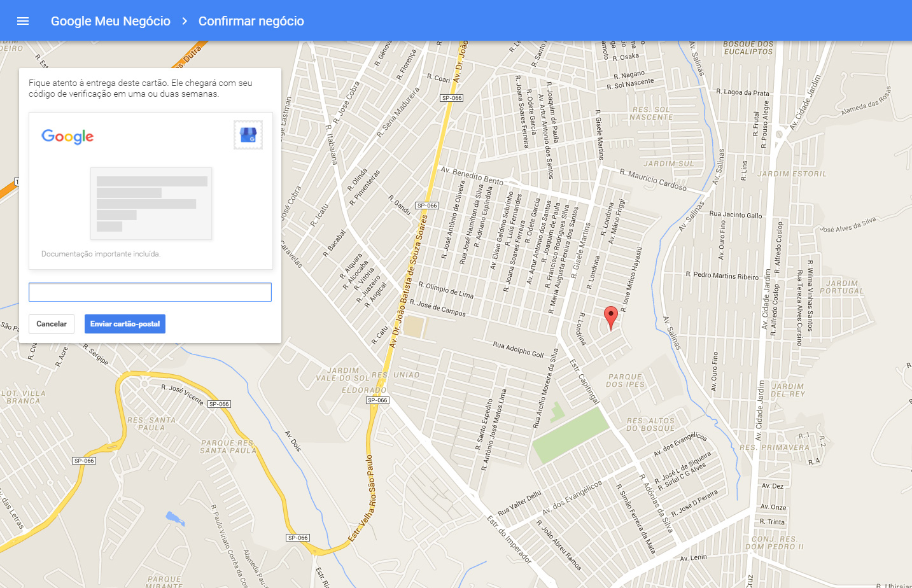Click SP-066 road shield near R. Coari
The width and height of the screenshot is (912, 588).
[452, 98]
